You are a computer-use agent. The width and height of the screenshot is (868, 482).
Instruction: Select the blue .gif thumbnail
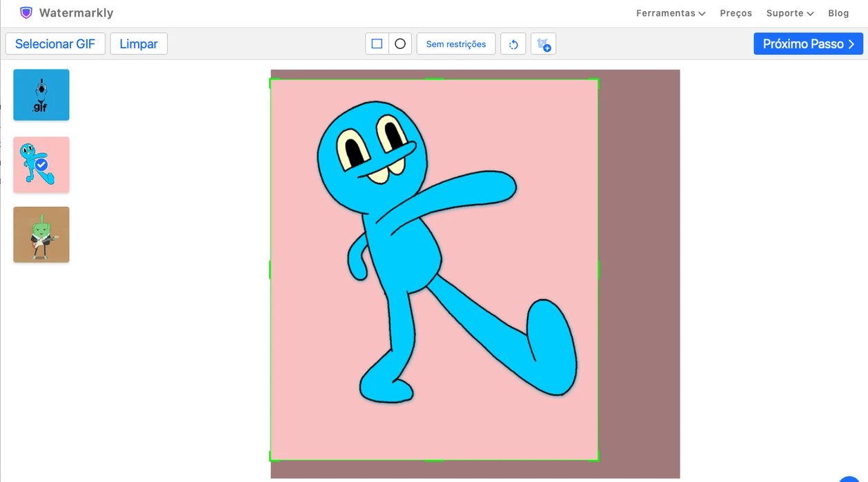click(41, 94)
